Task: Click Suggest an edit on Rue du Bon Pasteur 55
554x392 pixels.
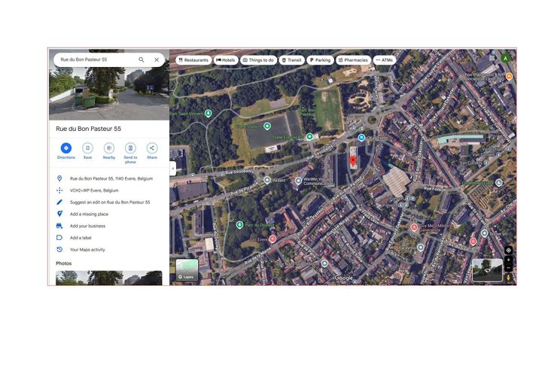Action: 110,202
